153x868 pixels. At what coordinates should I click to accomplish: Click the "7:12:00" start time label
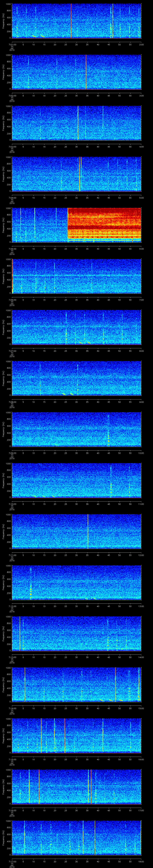[12, 606]
